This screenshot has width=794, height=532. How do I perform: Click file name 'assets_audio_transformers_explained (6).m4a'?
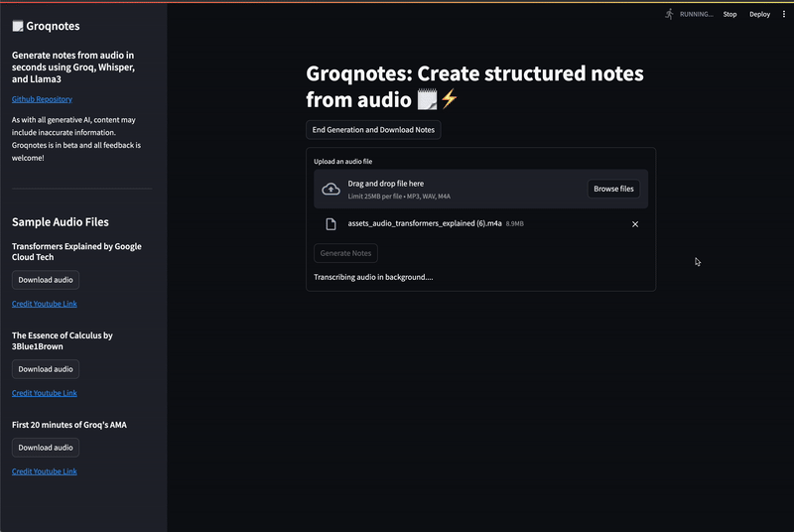[425, 223]
